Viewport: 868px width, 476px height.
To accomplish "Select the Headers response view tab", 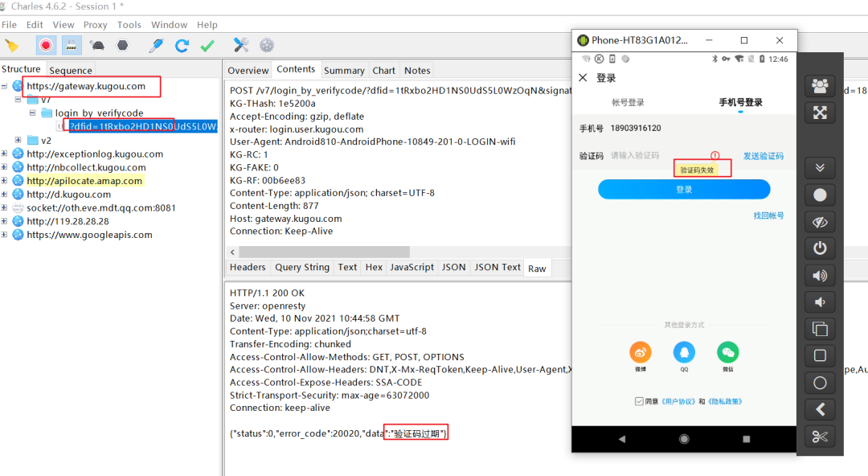I will pyautogui.click(x=248, y=267).
